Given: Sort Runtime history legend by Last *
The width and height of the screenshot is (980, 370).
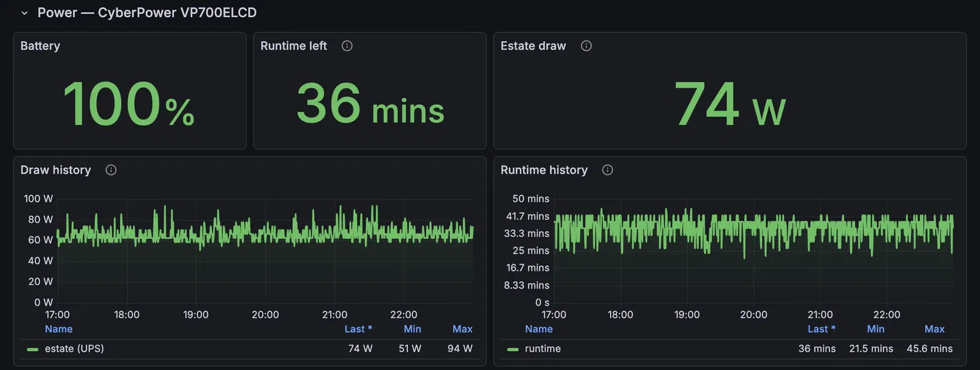Looking at the screenshot, I should pyautogui.click(x=821, y=329).
